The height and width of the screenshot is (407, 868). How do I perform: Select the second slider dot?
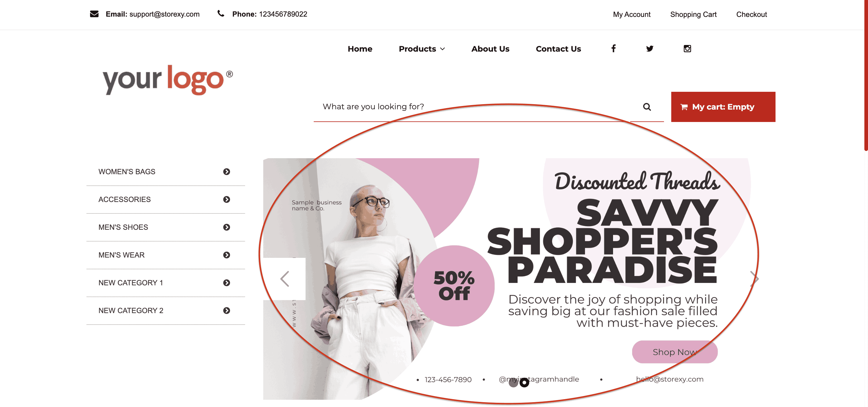524,383
